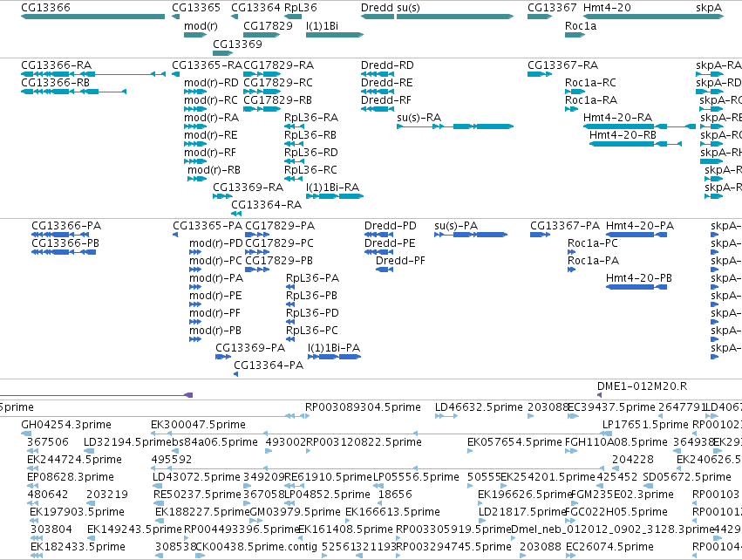This screenshot has height=560, width=742.
Task: Select EST GH04254.3prime
Action: click(26, 434)
